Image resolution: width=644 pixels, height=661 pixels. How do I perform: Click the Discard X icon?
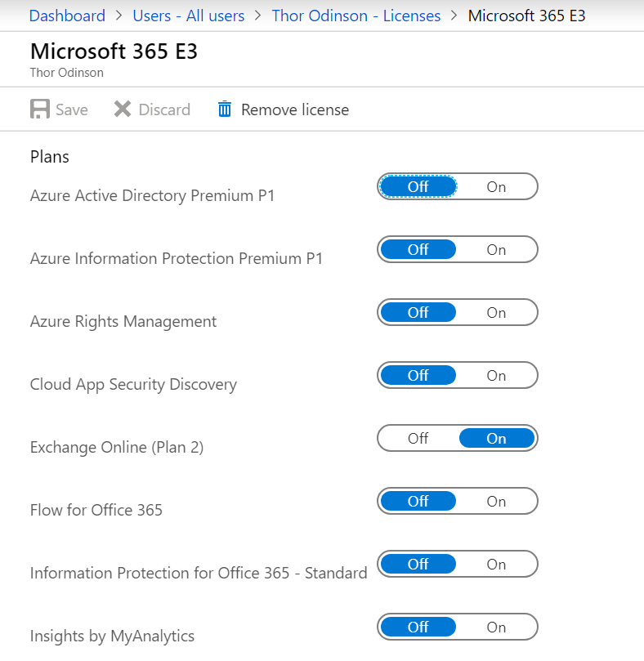tap(123, 109)
